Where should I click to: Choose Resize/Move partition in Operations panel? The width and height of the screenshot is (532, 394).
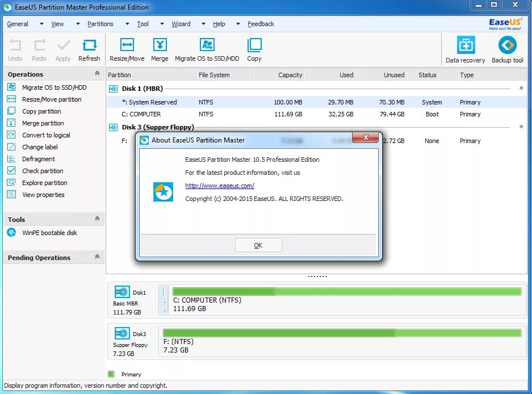pos(52,99)
